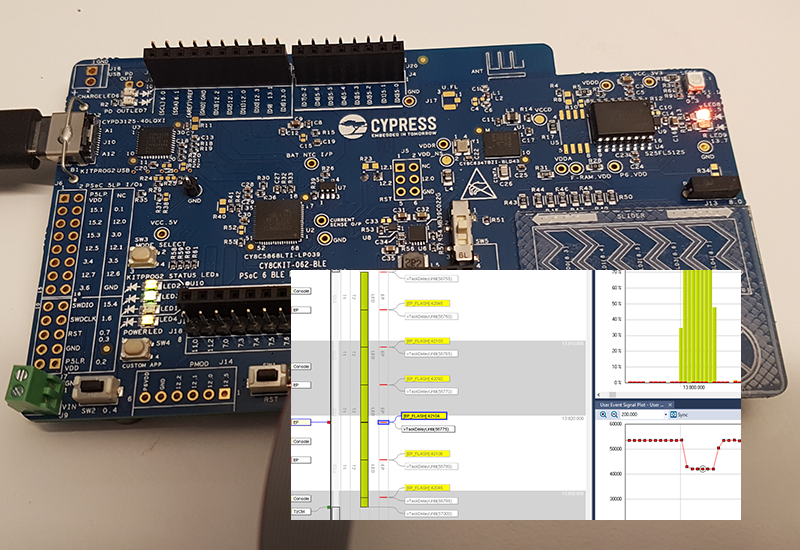The height and width of the screenshot is (550, 800).
Task: Click the Sync icon in plot toolbar
Action: click(673, 414)
